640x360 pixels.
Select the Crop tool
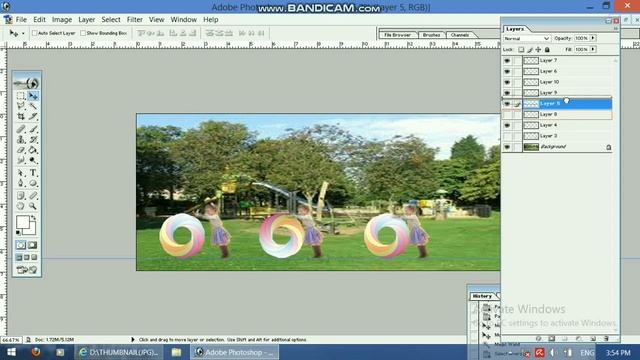click(21, 117)
